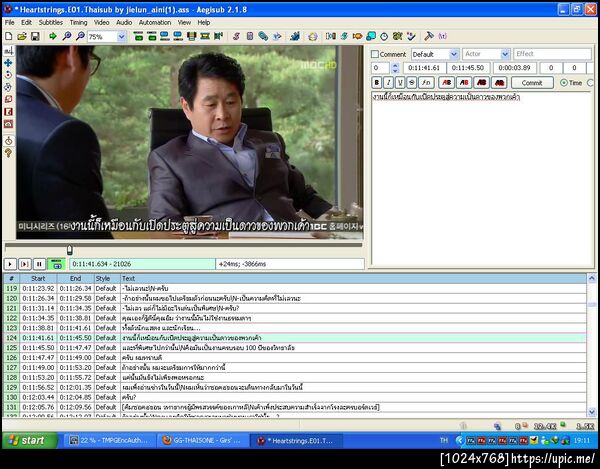Toggle realtime video preview tool
Screen dimensions: 600x469
coord(8,141)
